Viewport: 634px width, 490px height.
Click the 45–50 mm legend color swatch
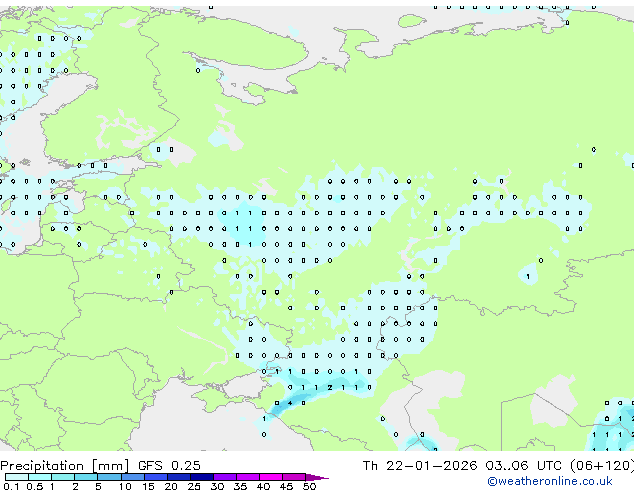point(294,477)
